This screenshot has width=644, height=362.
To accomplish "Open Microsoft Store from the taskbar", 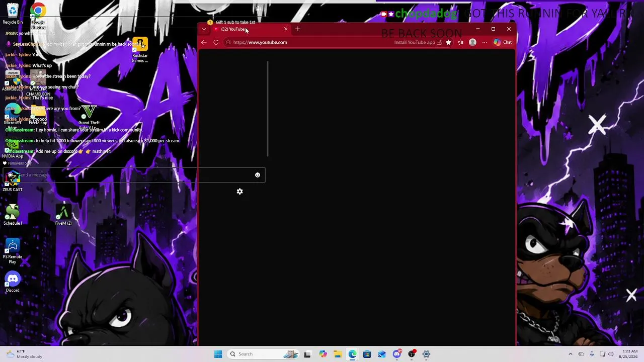I will (367, 354).
